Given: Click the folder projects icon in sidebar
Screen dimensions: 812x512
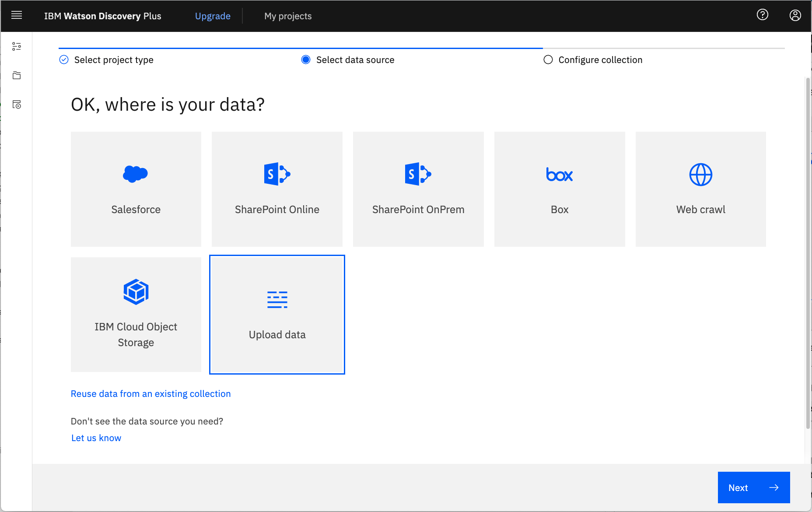Looking at the screenshot, I should click(17, 75).
